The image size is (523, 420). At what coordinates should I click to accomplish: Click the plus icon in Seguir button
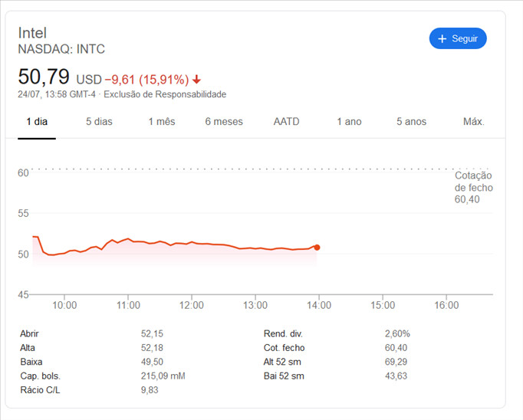442,38
